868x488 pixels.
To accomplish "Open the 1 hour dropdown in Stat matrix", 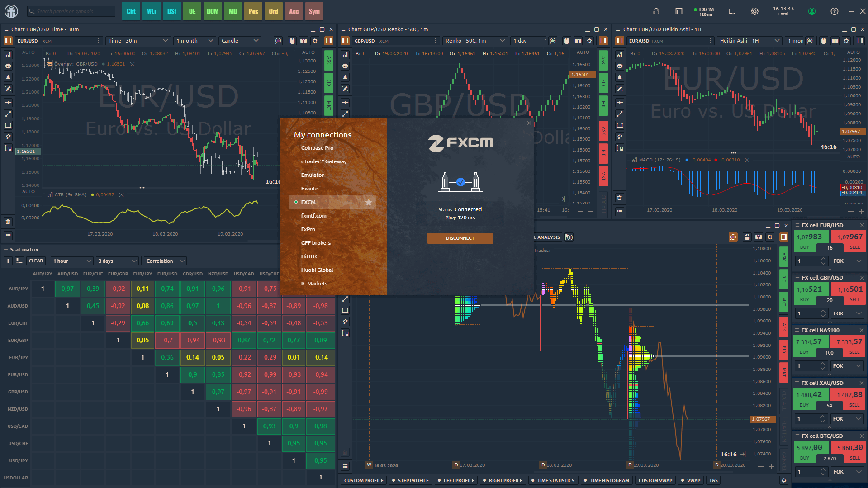I will (72, 261).
